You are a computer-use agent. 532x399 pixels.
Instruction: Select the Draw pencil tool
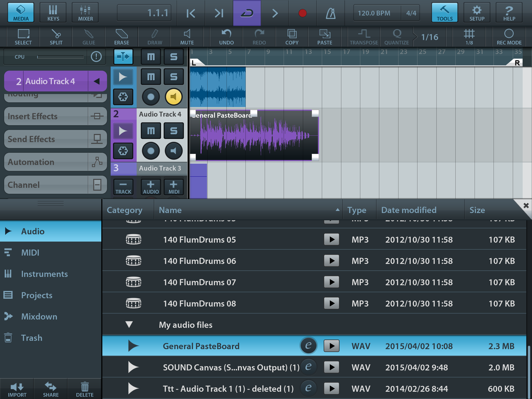(155, 37)
